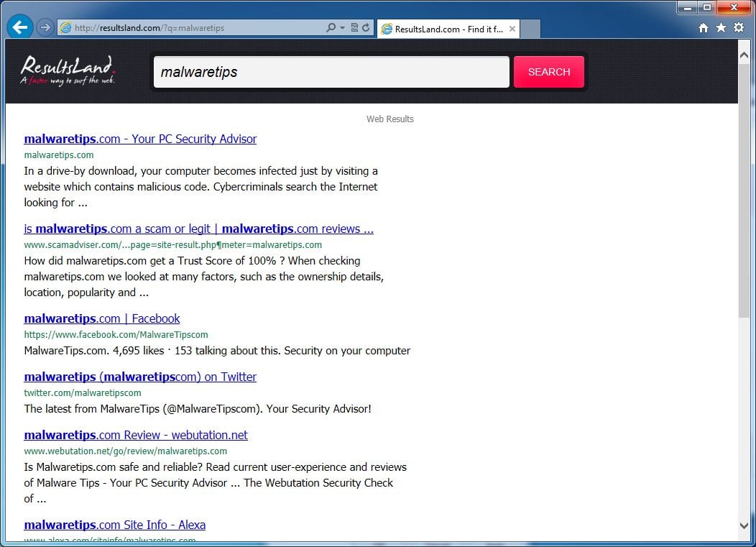Open the malwaretips.com Facebook result link
756x547 pixels.
click(x=102, y=318)
